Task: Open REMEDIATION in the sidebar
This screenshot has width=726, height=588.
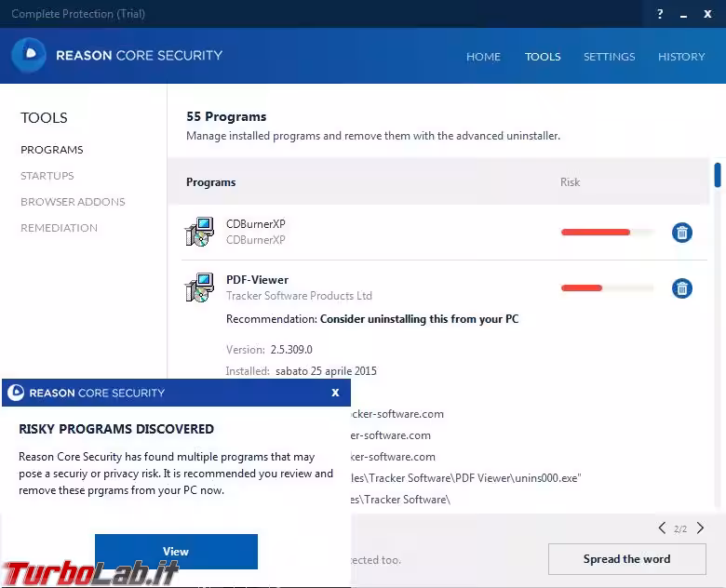Action: [59, 228]
